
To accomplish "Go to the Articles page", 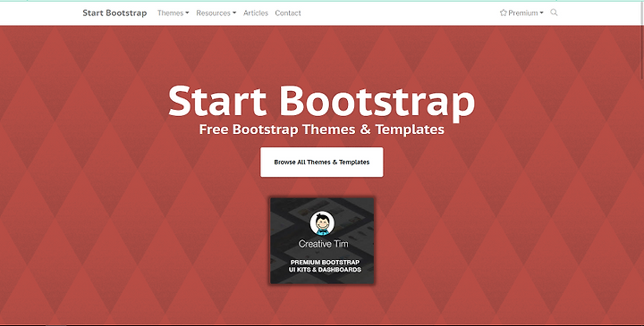I will click(x=256, y=13).
